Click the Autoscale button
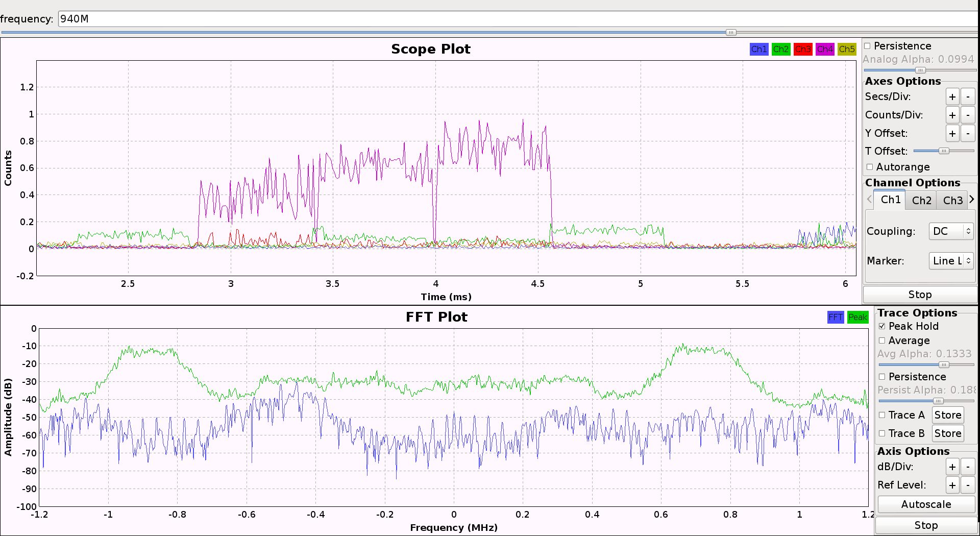 [x=926, y=504]
